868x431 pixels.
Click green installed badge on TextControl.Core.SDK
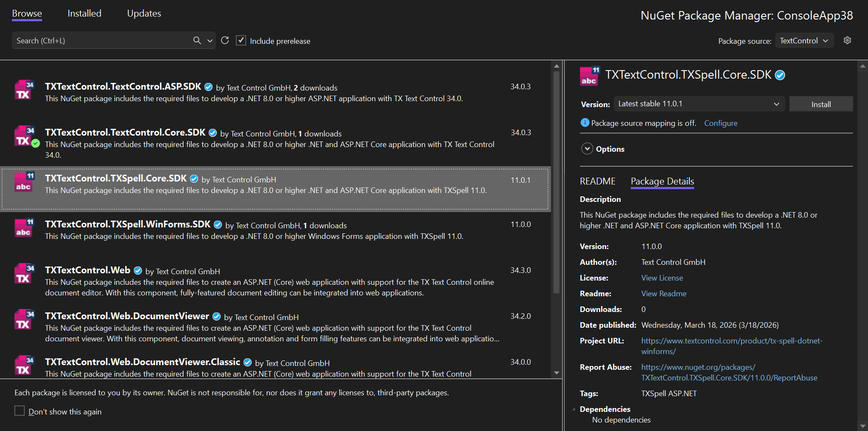pyautogui.click(x=36, y=144)
